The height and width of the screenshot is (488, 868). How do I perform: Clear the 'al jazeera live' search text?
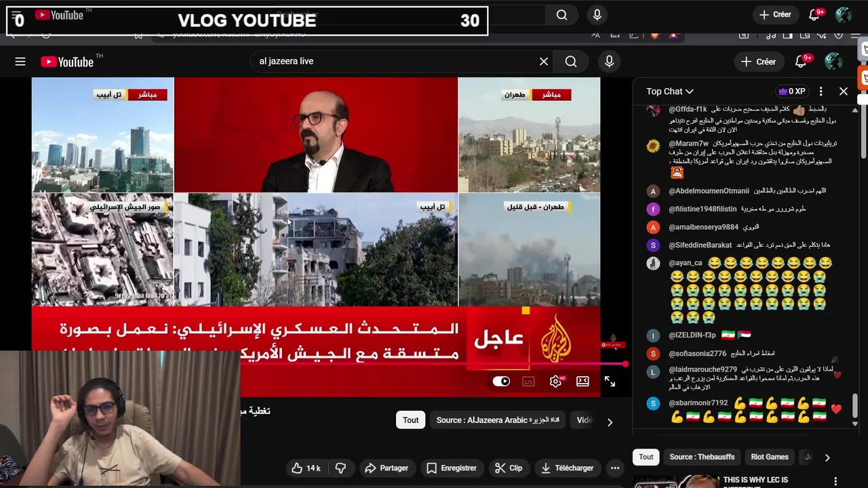click(544, 62)
